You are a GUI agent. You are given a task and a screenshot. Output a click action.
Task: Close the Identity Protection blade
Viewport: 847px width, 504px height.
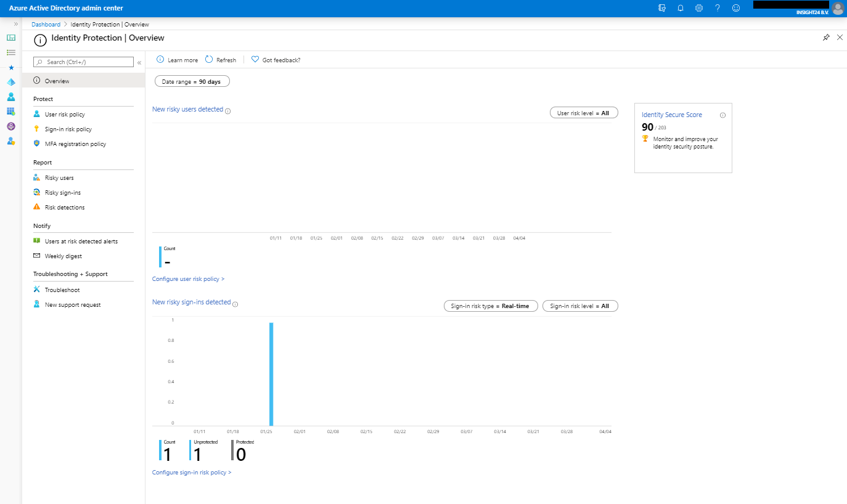[840, 38]
